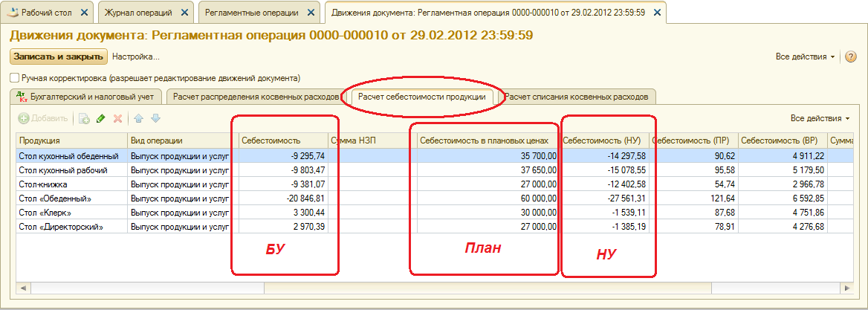Screen dimensions: 868x310
Task: Click the cell with value 37 650,00
Action: coord(488,170)
